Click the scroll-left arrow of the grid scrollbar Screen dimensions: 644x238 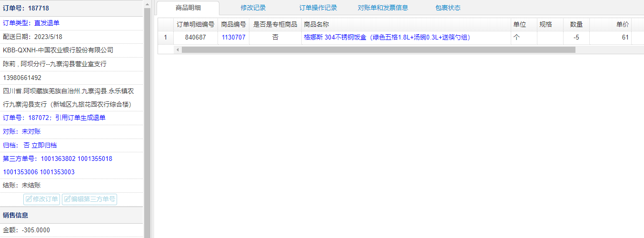point(178,50)
